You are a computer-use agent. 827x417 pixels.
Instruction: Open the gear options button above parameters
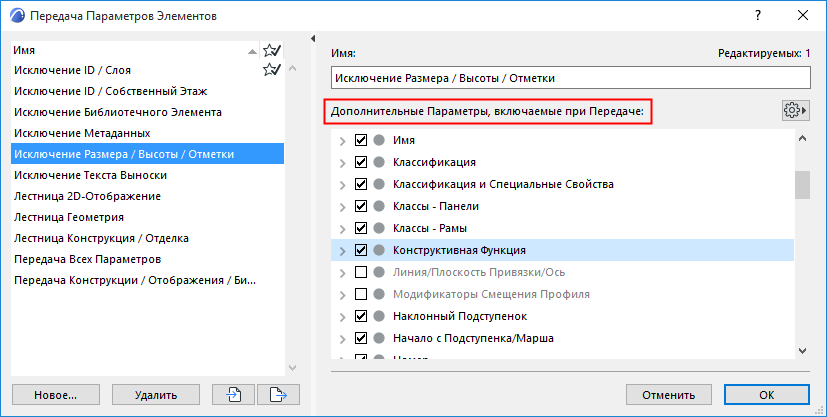(795, 110)
